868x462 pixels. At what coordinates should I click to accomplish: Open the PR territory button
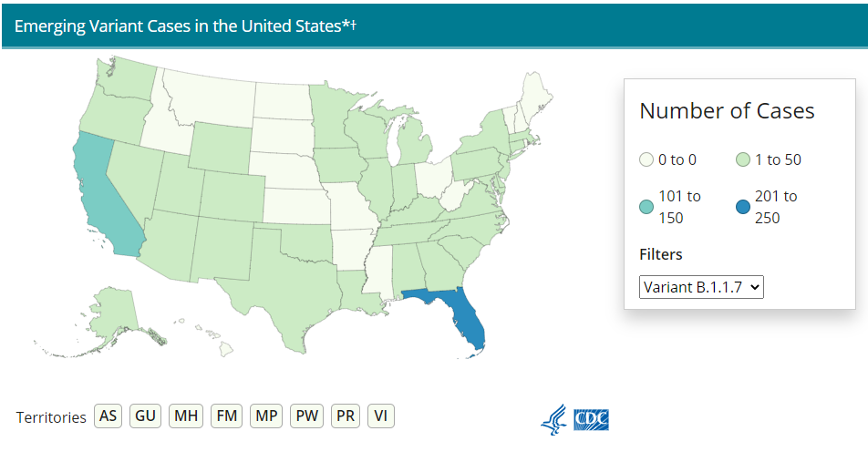[x=346, y=416]
